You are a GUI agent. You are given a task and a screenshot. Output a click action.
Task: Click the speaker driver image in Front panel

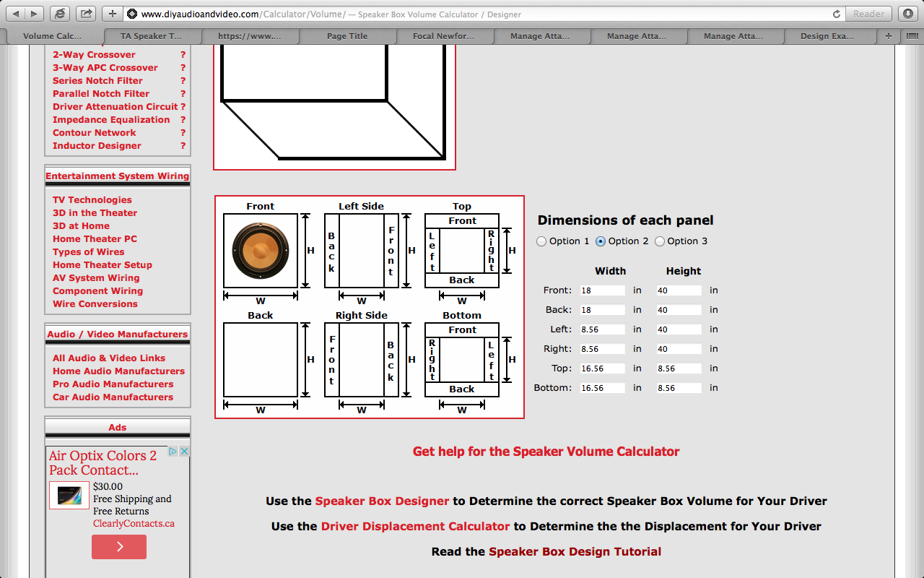[x=261, y=251]
